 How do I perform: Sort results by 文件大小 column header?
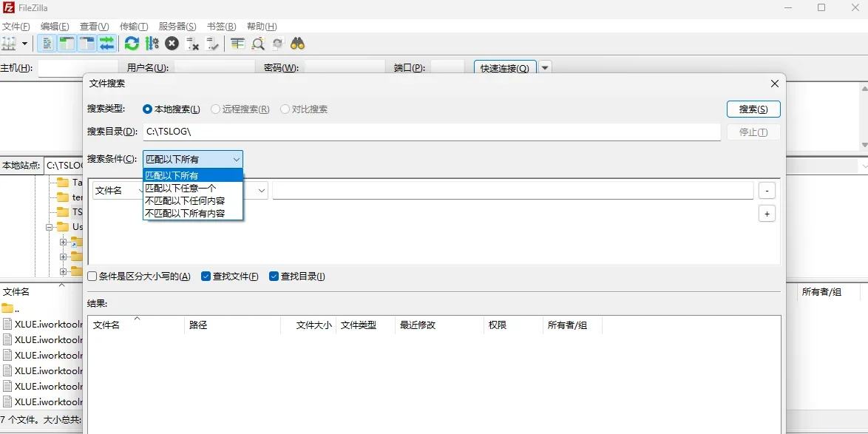308,325
